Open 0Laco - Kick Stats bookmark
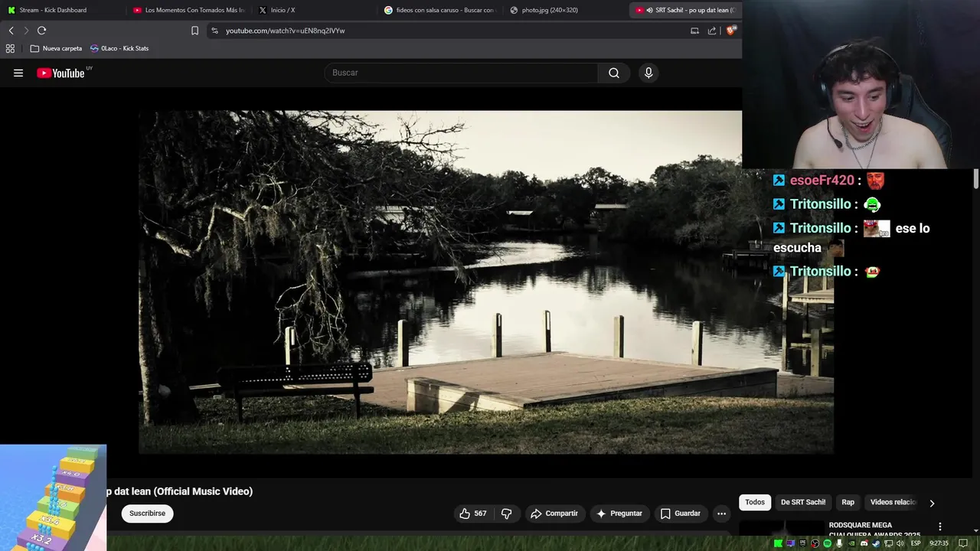This screenshot has height=551, width=980. (x=119, y=48)
